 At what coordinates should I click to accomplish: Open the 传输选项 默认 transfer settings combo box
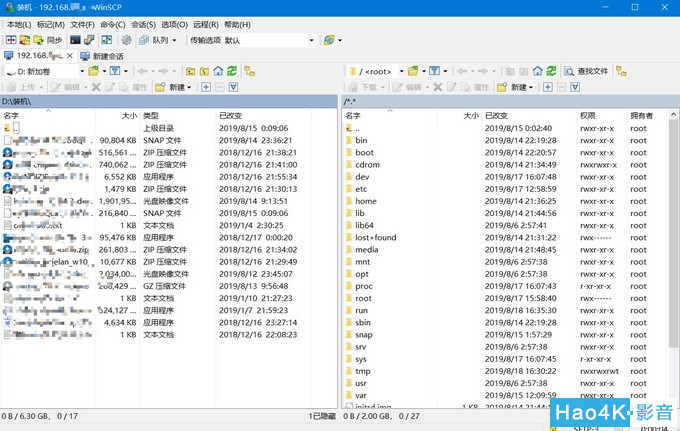tap(269, 40)
